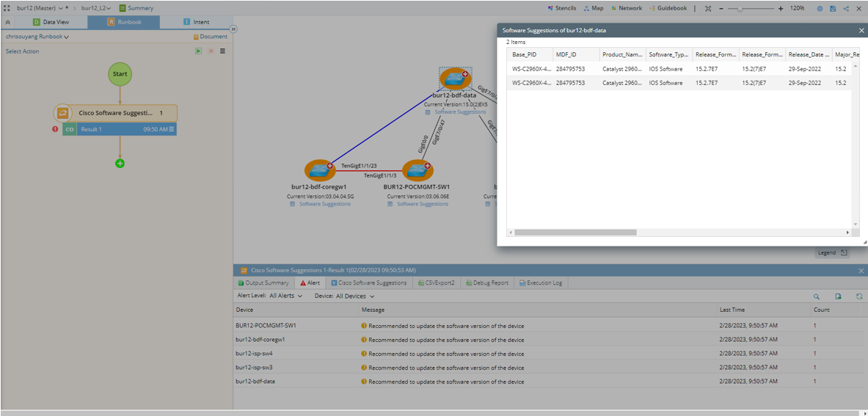Image resolution: width=868 pixels, height=416 pixels.
Task: Switch to the Runbook tab
Action: pos(123,22)
